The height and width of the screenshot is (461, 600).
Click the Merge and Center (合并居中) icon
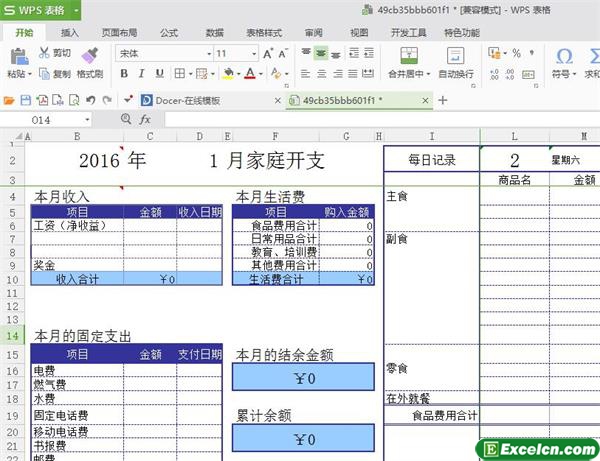click(x=409, y=56)
